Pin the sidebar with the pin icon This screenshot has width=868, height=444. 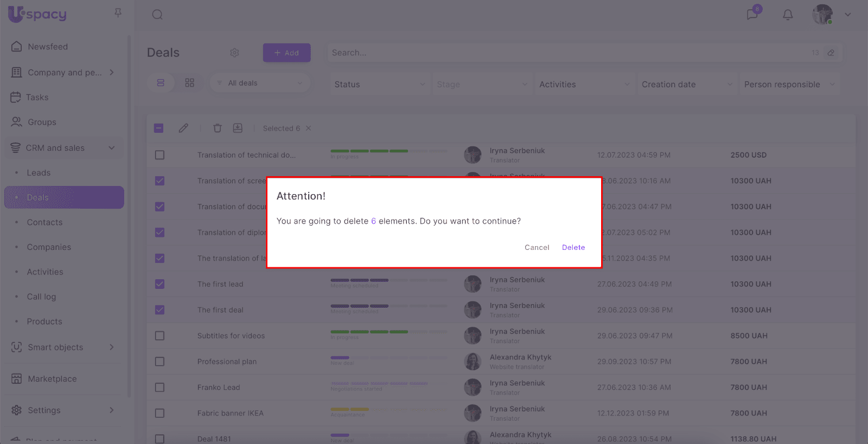[x=118, y=12]
